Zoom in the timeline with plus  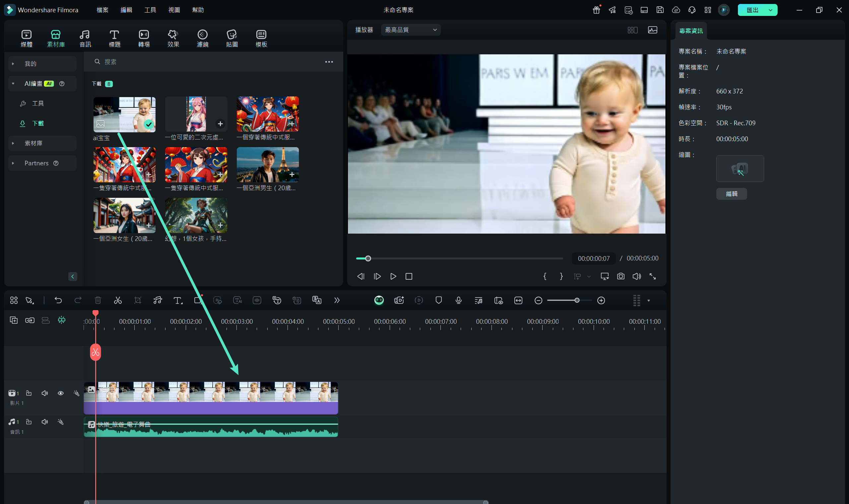tap(601, 301)
